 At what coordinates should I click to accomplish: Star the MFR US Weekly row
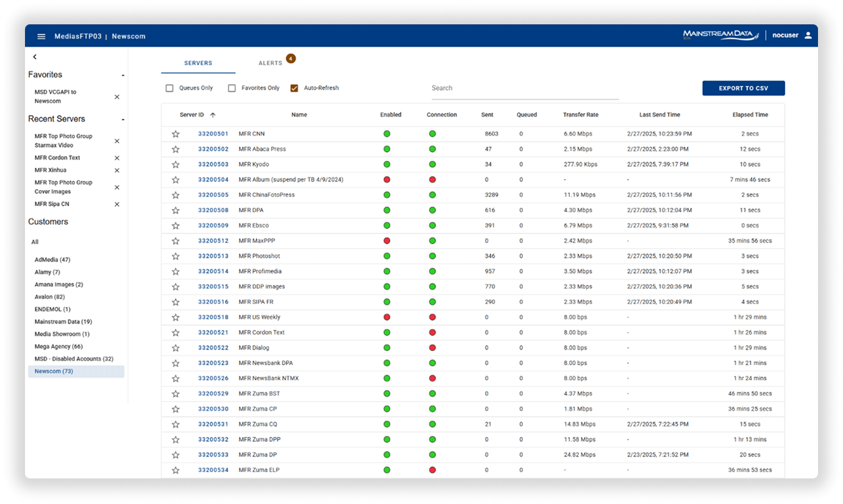pyautogui.click(x=176, y=318)
